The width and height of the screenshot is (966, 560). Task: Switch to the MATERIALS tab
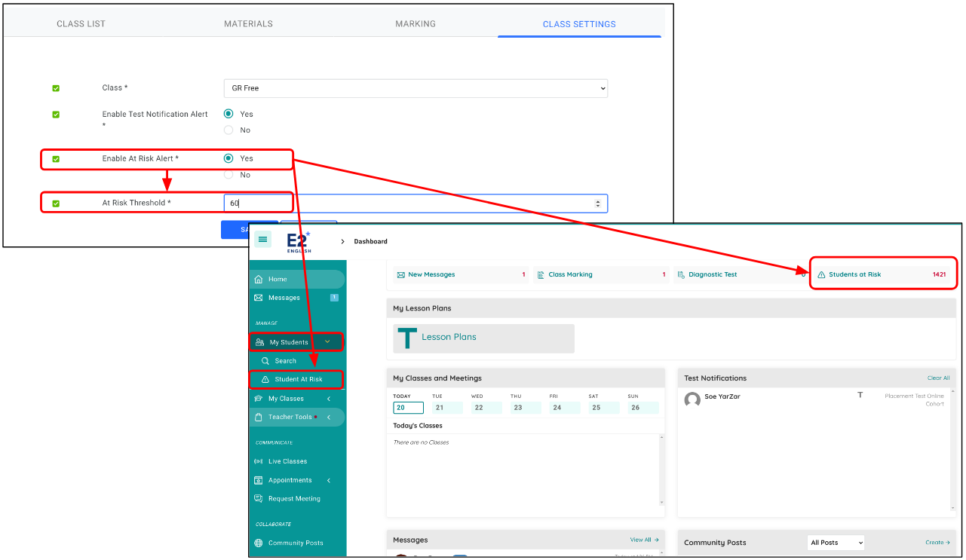[x=248, y=23]
